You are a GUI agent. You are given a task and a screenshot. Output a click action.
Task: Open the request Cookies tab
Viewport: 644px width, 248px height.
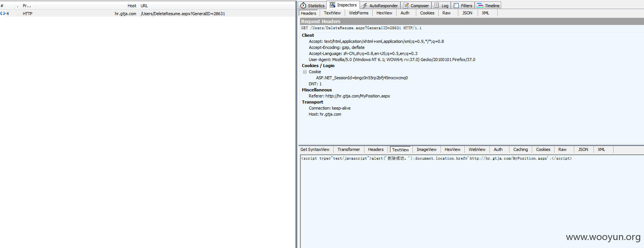[427, 13]
